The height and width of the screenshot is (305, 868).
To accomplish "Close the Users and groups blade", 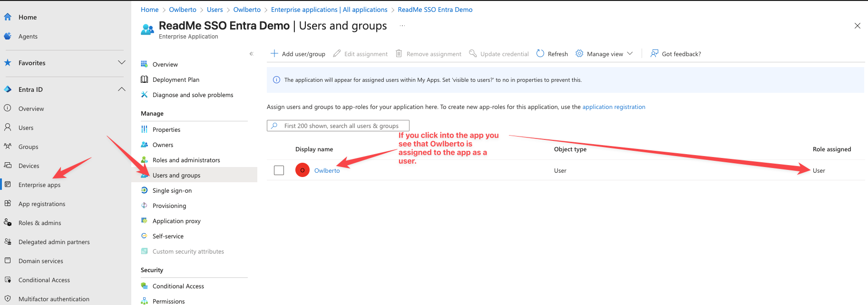I will 858,26.
